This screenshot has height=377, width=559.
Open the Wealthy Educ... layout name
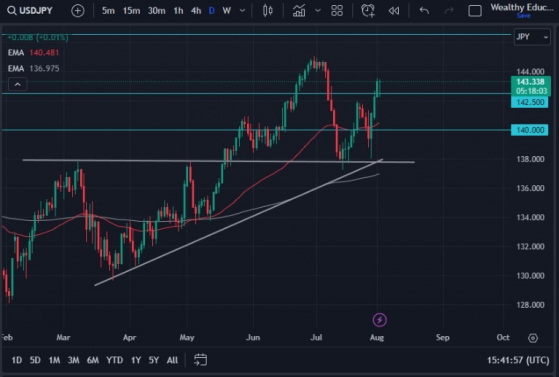pyautogui.click(x=522, y=7)
